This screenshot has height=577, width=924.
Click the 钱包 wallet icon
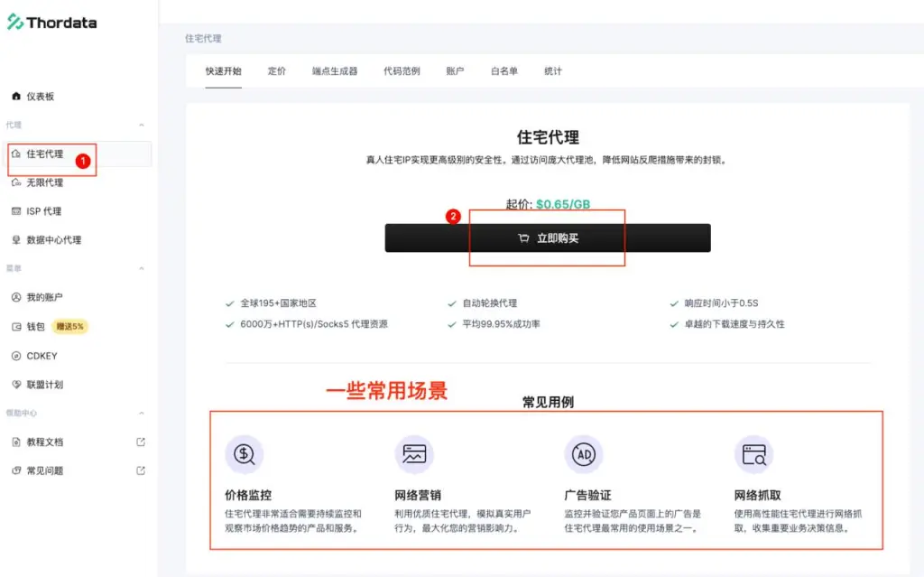tap(16, 326)
